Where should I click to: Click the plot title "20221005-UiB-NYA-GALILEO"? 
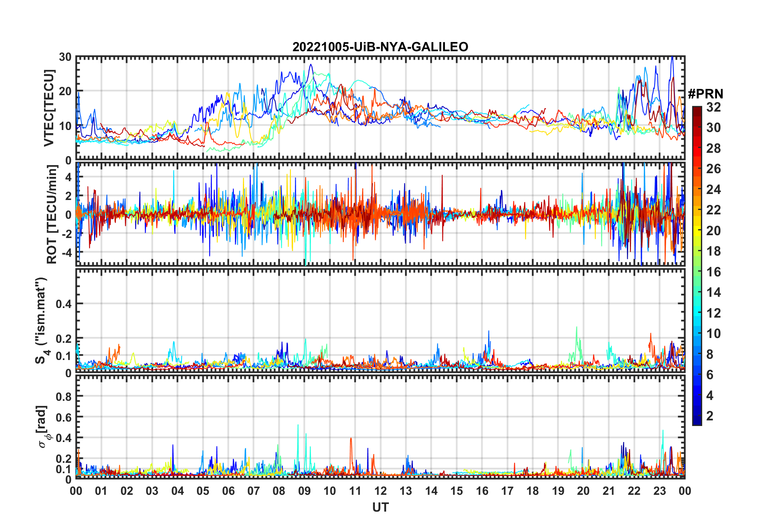[380, 47]
